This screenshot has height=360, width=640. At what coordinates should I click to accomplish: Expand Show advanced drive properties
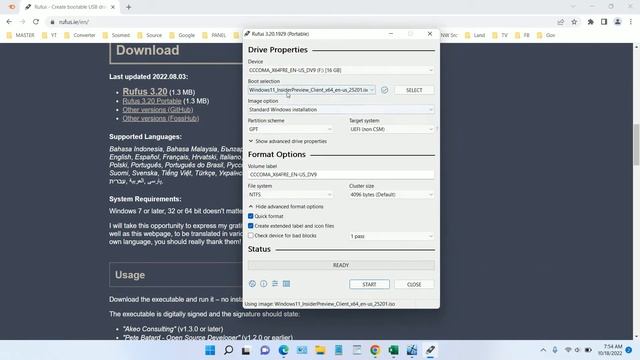[288, 141]
